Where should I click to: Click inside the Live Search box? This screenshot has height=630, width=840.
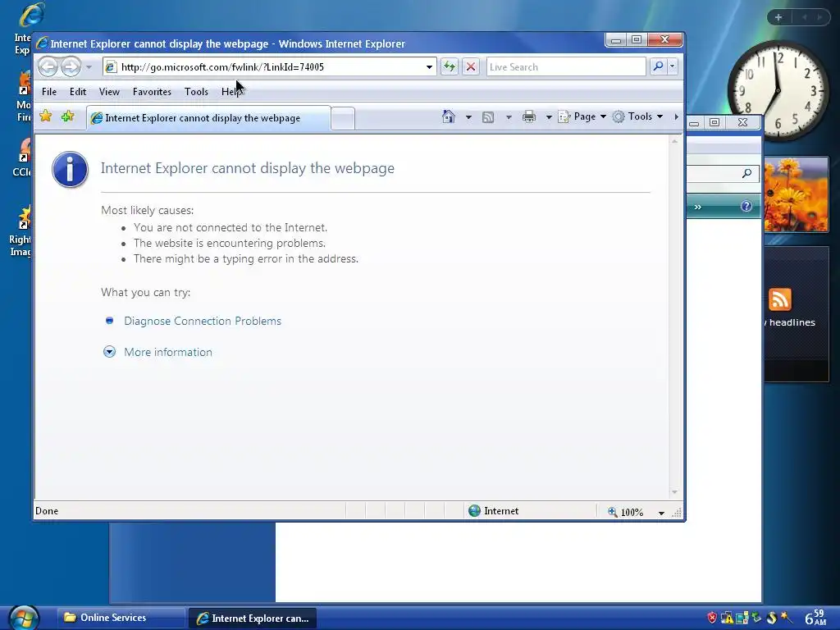tap(566, 67)
